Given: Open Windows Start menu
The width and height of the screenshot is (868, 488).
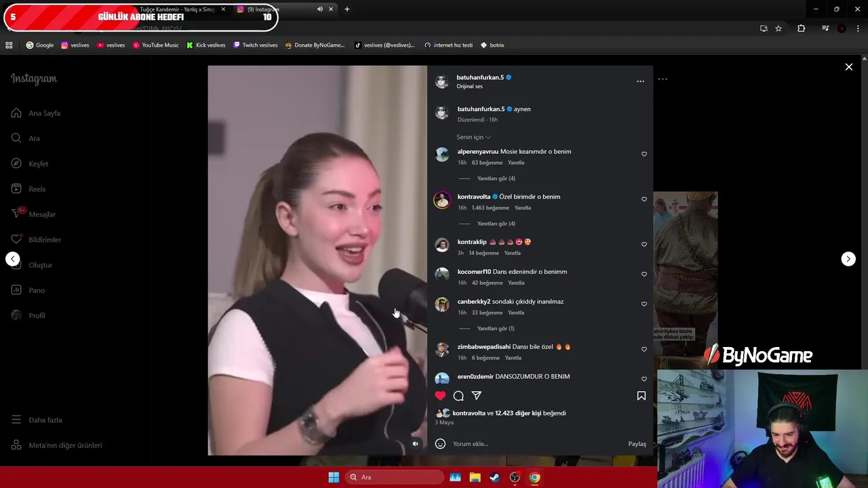Looking at the screenshot, I should (334, 477).
